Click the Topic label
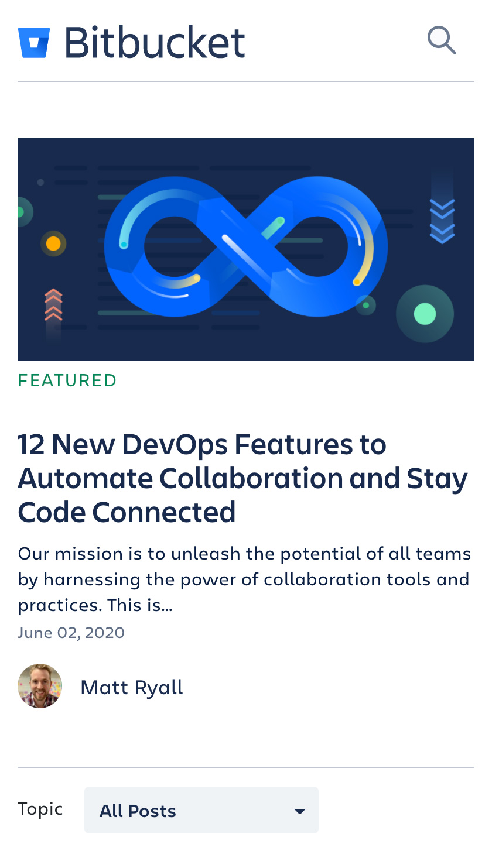Viewport: 492px width, 868px height. pos(40,809)
